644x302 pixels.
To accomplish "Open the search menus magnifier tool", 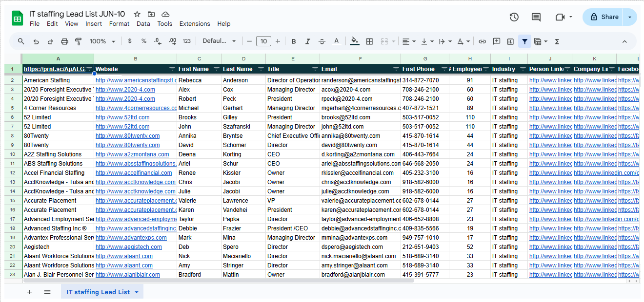I will (x=21, y=41).
